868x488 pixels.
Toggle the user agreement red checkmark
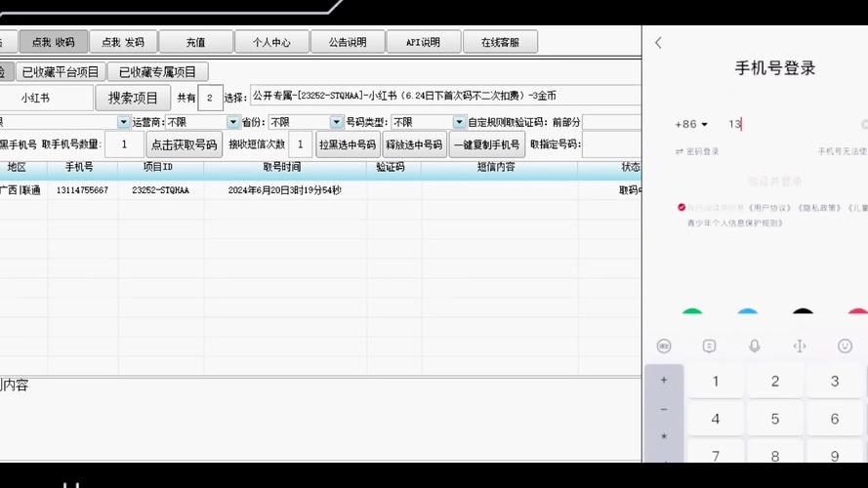(682, 208)
